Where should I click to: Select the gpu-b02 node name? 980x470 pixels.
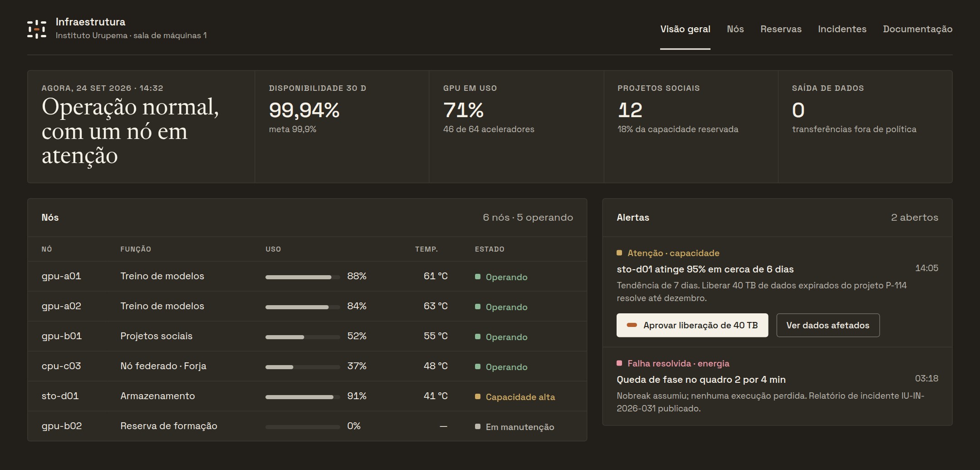62,426
